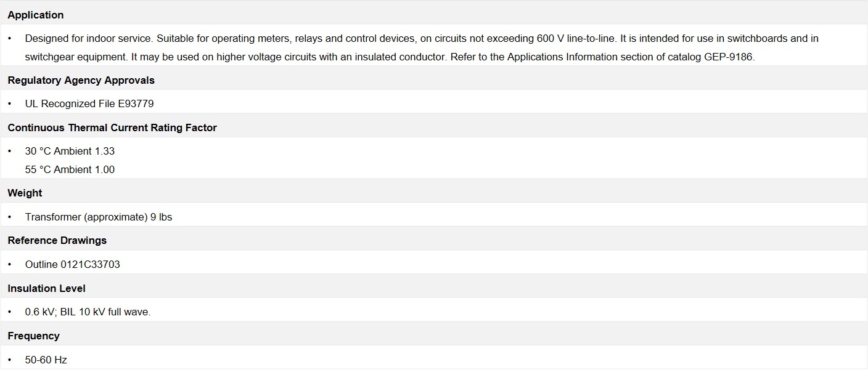This screenshot has height=372, width=868.
Task: Select the Continuous Thermal Current Rating Factor heading
Action: 112,127
